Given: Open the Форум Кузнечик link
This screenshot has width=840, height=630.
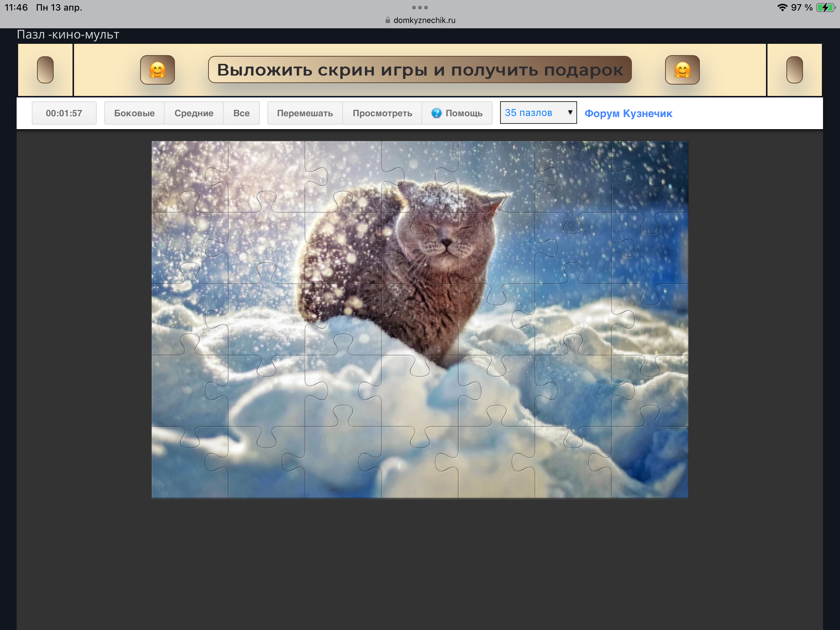Looking at the screenshot, I should [x=628, y=114].
